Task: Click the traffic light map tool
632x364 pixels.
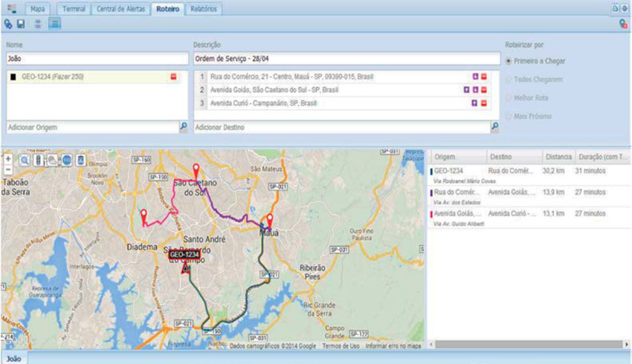Action: tap(38, 160)
